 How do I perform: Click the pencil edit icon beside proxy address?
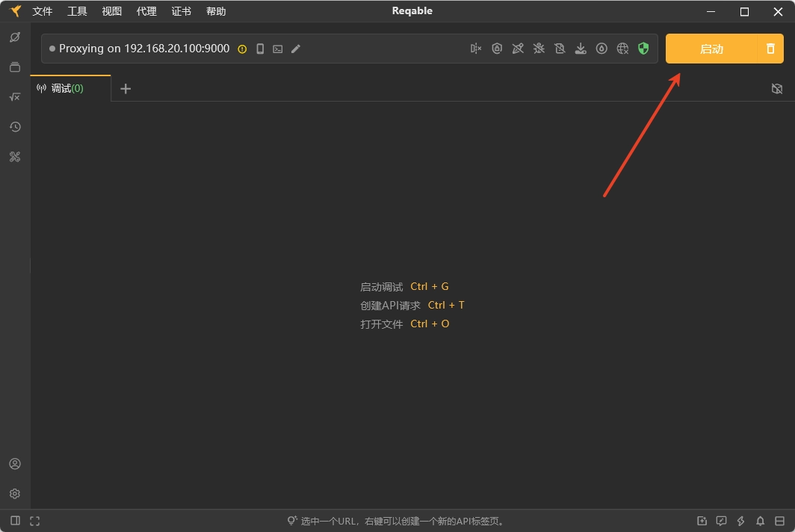point(296,49)
